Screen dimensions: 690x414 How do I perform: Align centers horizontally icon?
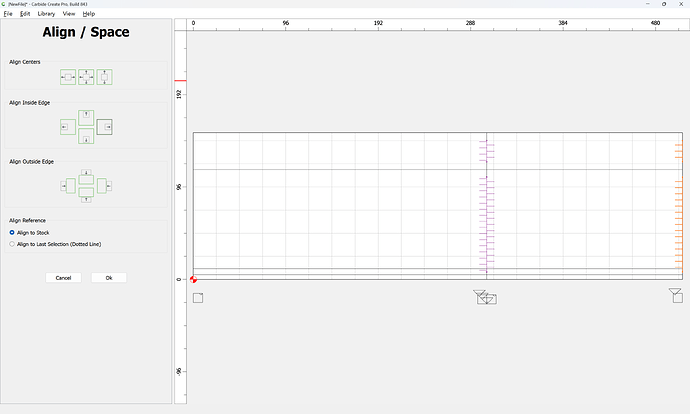(68, 77)
